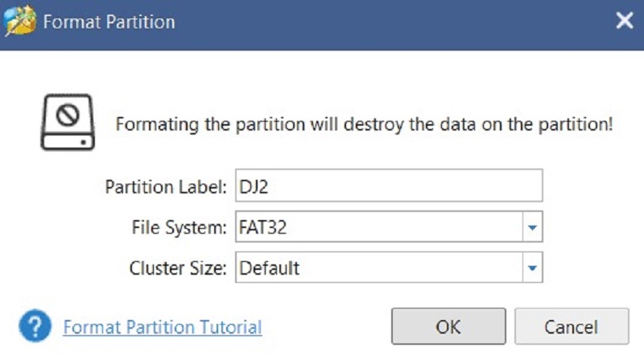
Task: Click the "Format Partition" title text
Action: tap(108, 22)
